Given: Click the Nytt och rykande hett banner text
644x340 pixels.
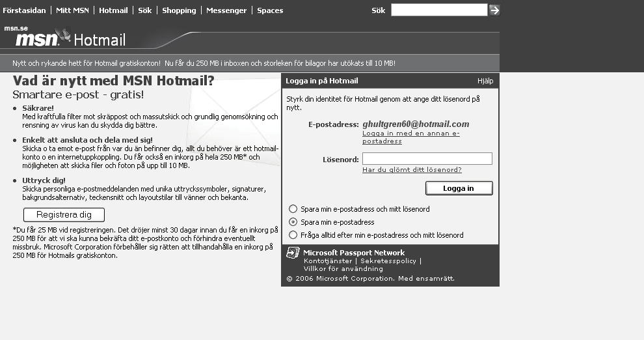Looking at the screenshot, I should point(204,63).
